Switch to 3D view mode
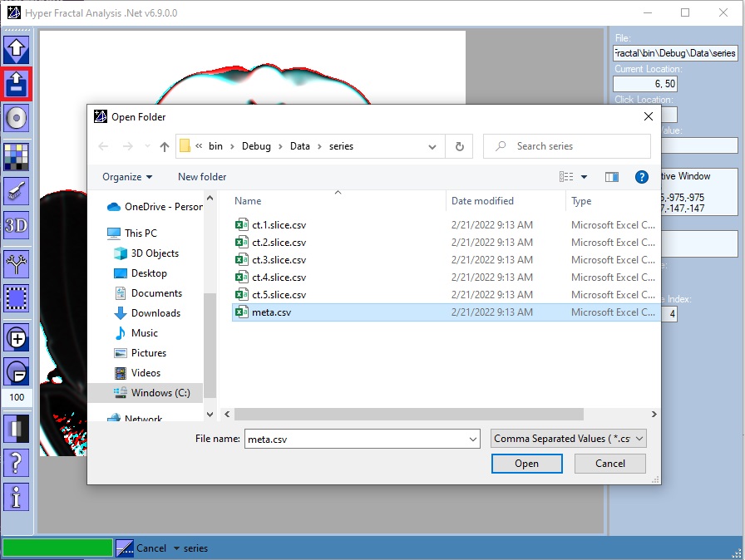Screen dimensions: 745x560 [17, 224]
